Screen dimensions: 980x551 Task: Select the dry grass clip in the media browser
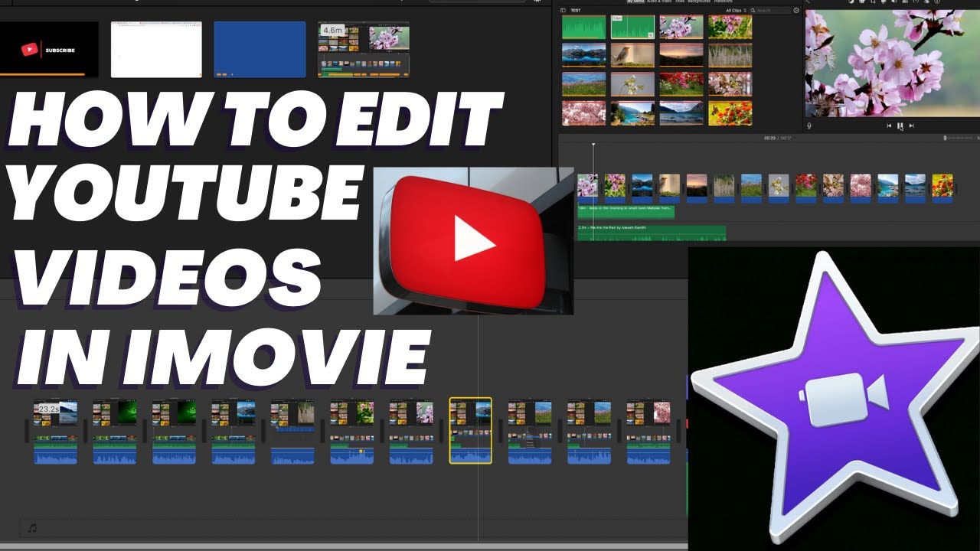coord(730,54)
